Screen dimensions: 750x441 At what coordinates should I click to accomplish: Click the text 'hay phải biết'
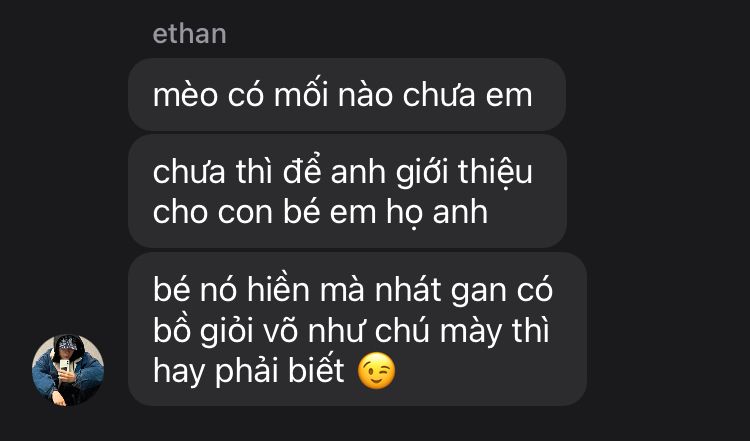pyautogui.click(x=248, y=371)
